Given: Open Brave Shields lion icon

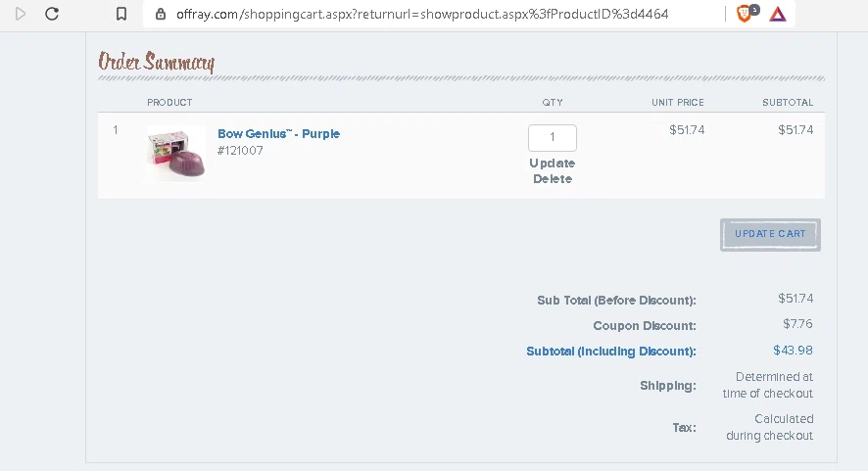Looking at the screenshot, I should pos(745,14).
